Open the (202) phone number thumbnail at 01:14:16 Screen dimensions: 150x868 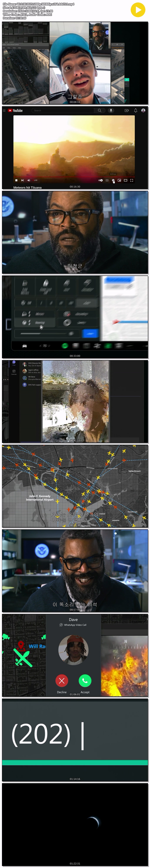coord(75,740)
